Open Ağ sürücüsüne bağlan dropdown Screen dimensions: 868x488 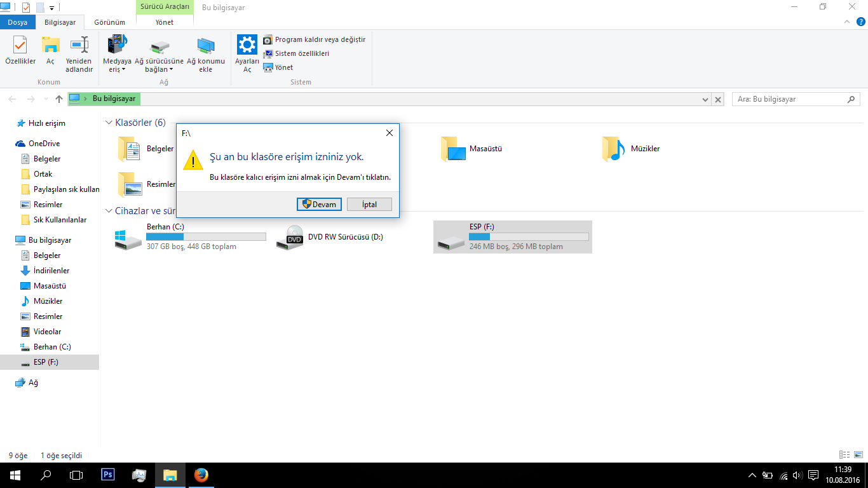(x=159, y=54)
